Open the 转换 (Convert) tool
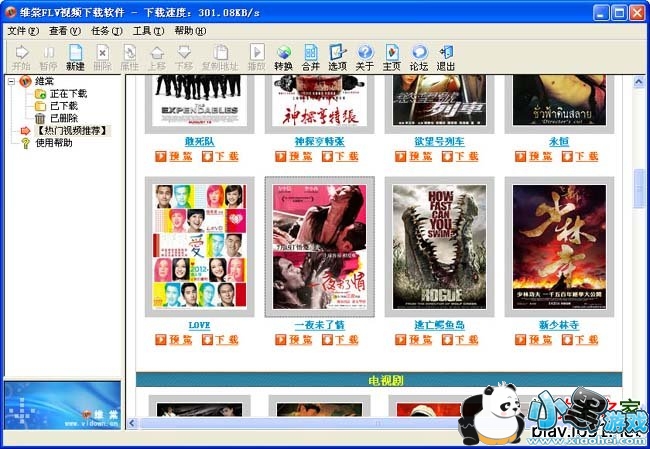This screenshot has width=650, height=449. 284,57
